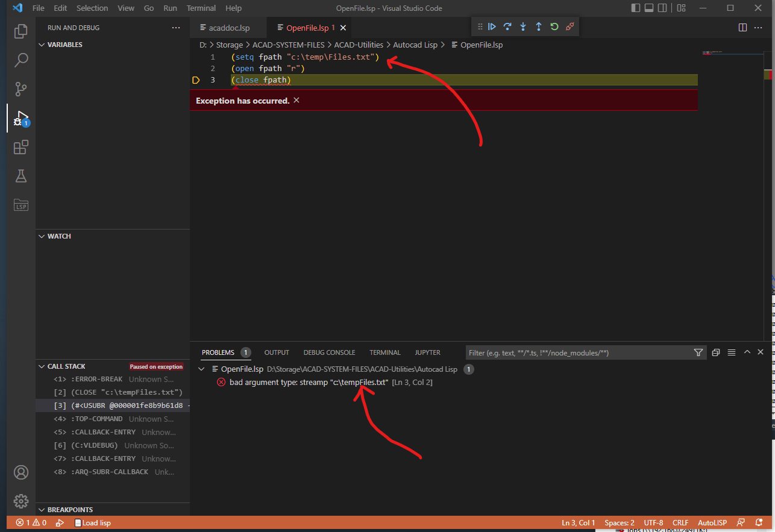The image size is (775, 532).
Task: Click the Disconnect debugger icon
Action: (569, 27)
